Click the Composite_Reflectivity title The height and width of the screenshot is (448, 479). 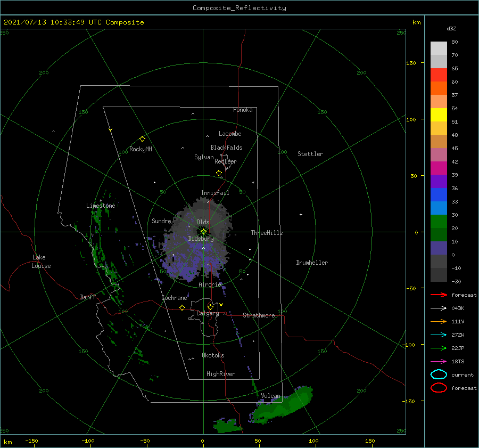point(239,8)
